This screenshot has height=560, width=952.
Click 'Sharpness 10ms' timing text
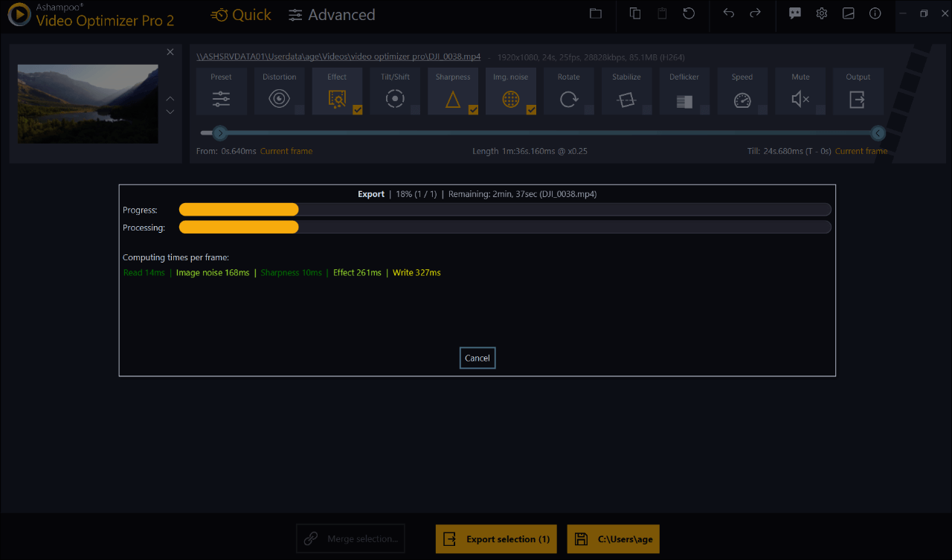(x=292, y=273)
